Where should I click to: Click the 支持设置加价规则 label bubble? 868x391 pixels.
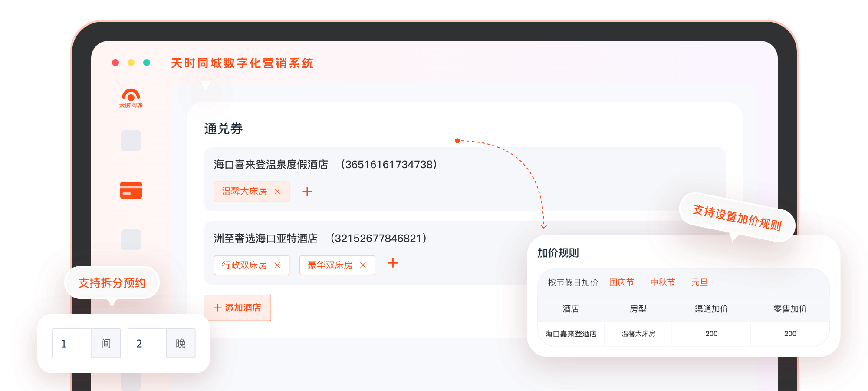[737, 217]
